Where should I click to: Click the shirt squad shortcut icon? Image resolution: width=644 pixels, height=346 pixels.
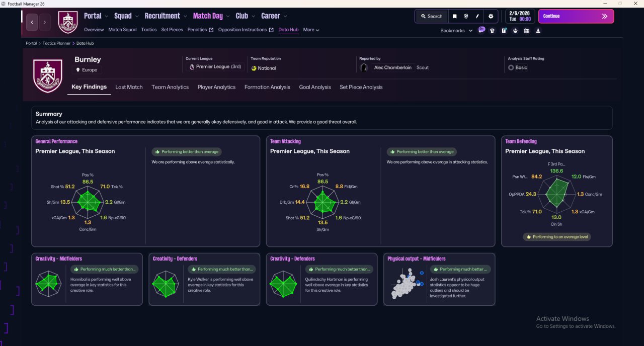(492, 31)
